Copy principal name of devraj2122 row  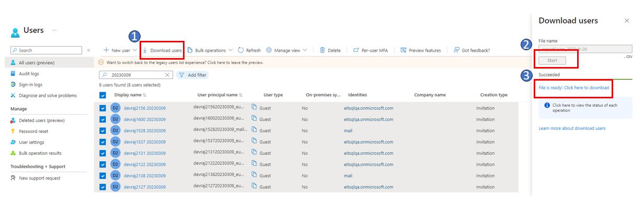pos(255,163)
